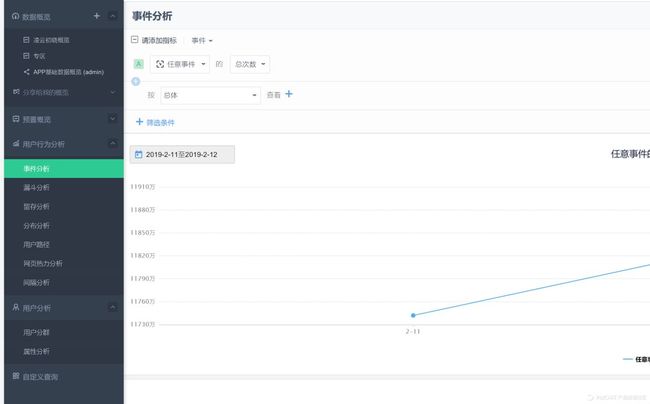Click the green A indicator badge
The height and width of the screenshot is (404, 650).
pos(138,64)
